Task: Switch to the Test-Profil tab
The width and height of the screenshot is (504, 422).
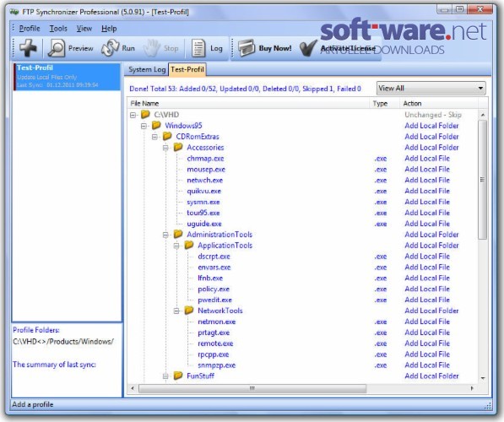Action: (x=187, y=69)
